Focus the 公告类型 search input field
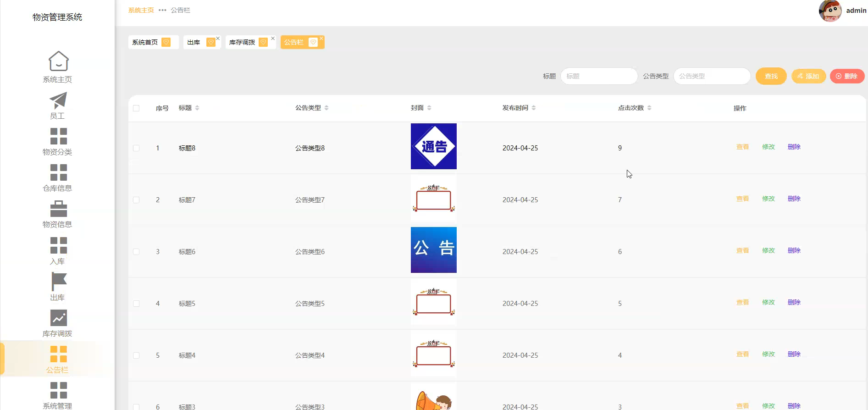Screen dimensions: 868x410 (712, 76)
